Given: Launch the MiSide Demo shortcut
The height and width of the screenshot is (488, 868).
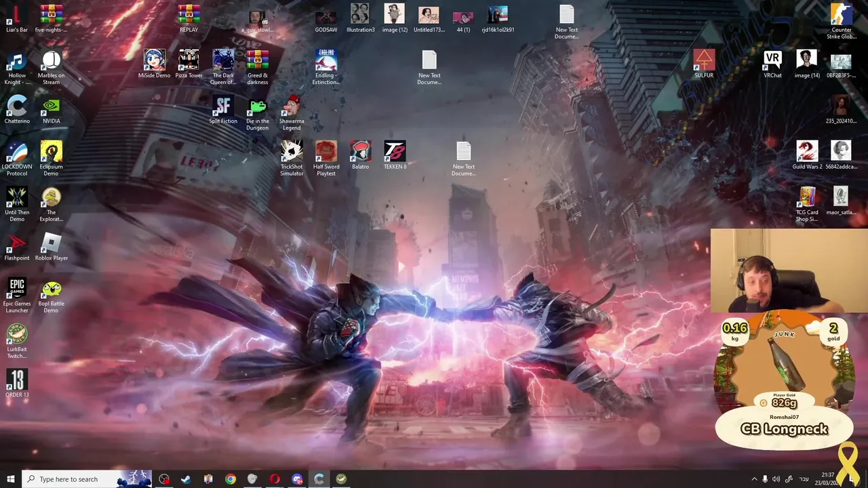Looking at the screenshot, I should pos(155,64).
